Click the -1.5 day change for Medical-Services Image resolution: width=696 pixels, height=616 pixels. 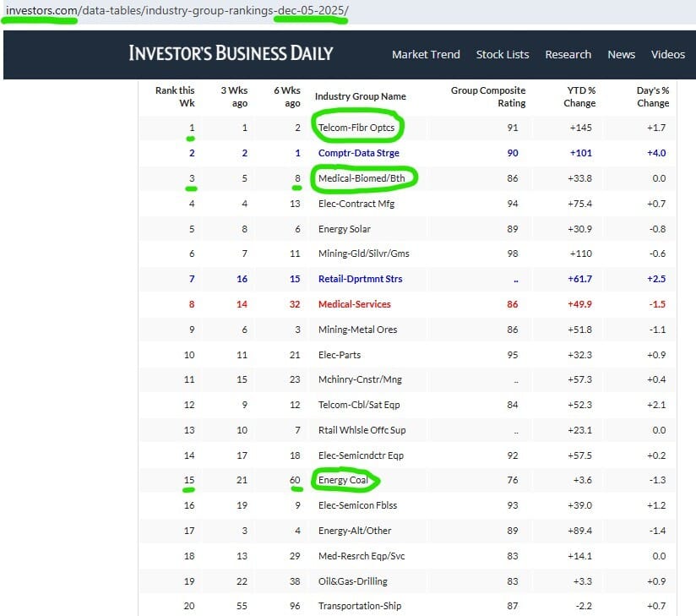pos(657,304)
